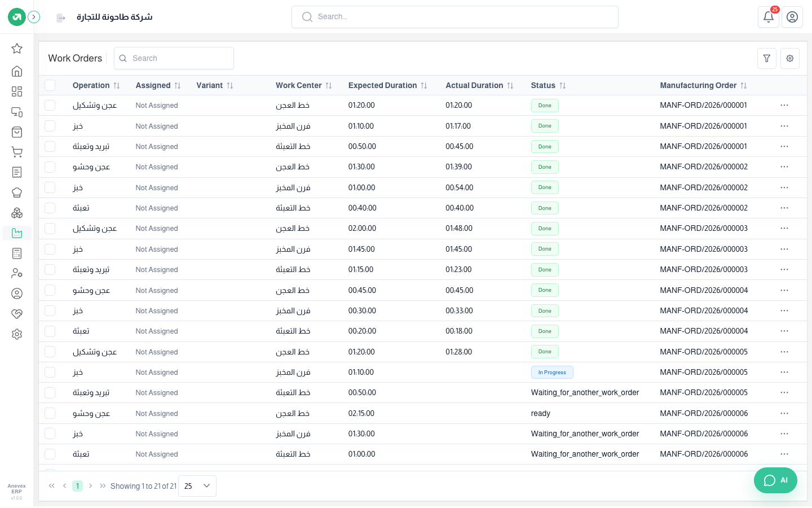Click the In Progress status badge

pyautogui.click(x=552, y=373)
